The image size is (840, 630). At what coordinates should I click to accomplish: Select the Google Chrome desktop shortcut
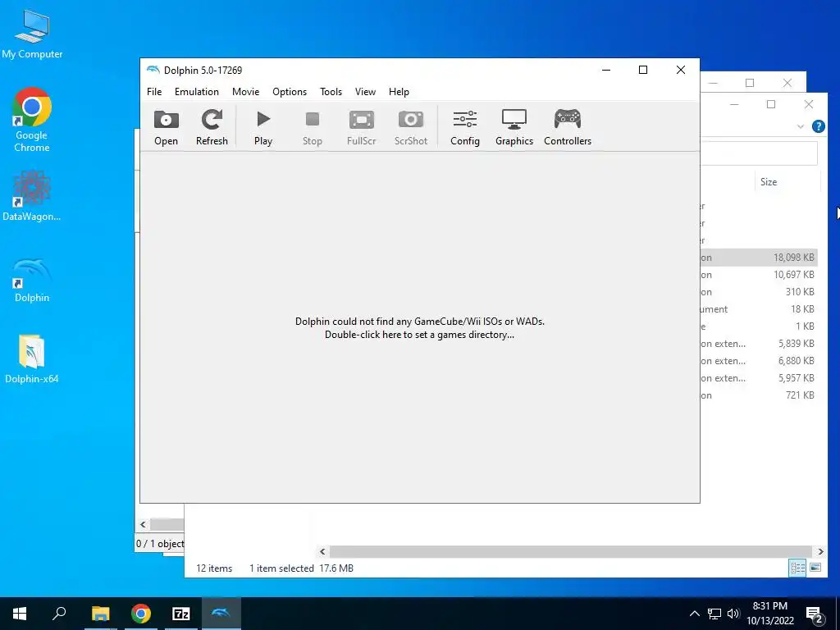[32, 120]
